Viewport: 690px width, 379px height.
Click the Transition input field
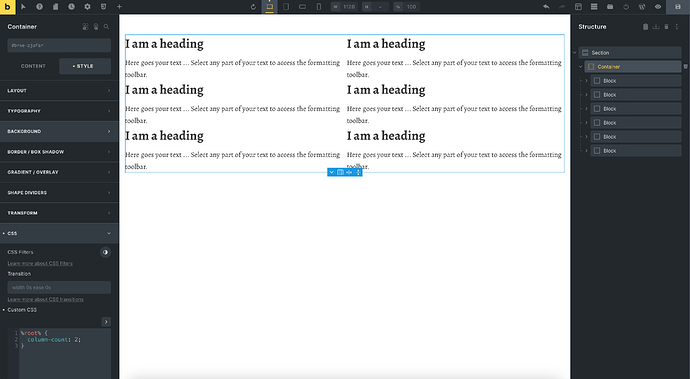click(59, 287)
